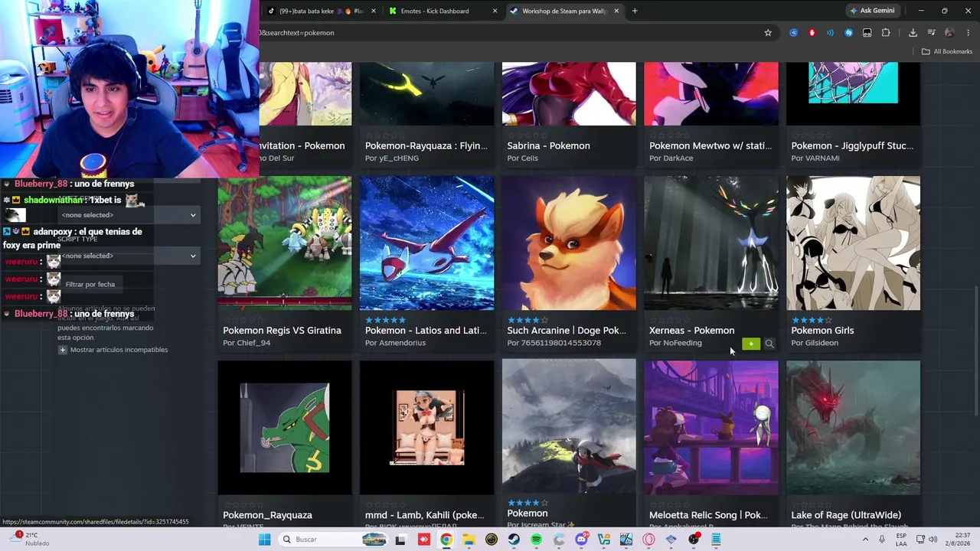Open File Explorer from the taskbar
The image size is (980, 551).
click(469, 540)
